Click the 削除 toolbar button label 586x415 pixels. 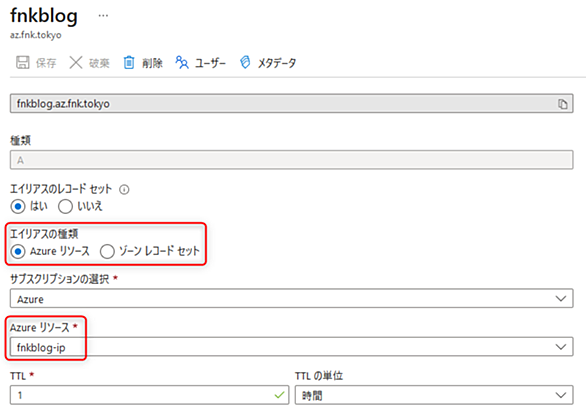click(x=152, y=63)
